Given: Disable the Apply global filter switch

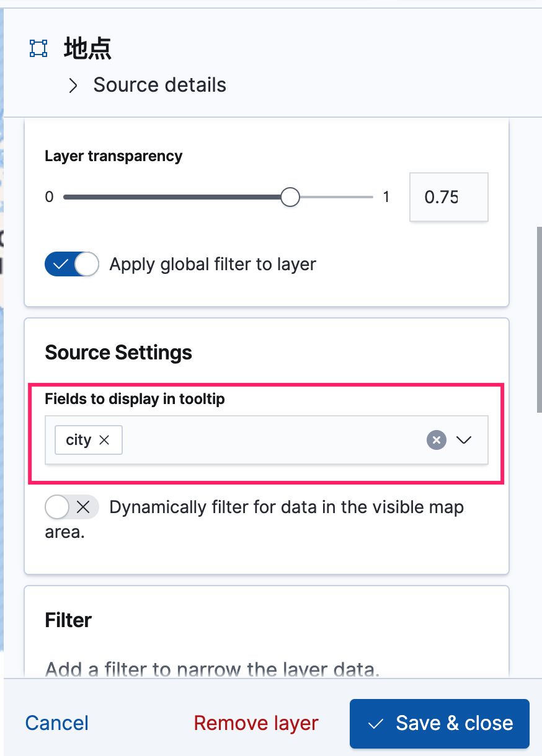Looking at the screenshot, I should (x=71, y=265).
